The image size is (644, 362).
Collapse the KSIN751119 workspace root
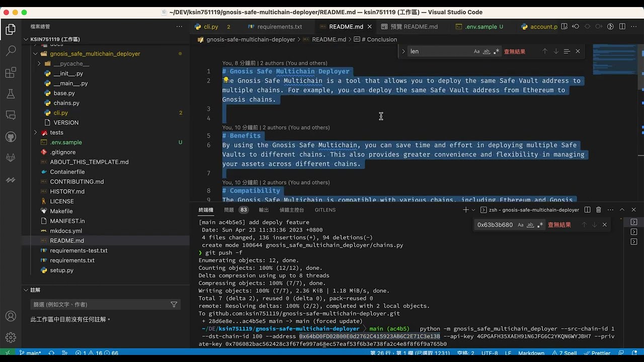[x=26, y=39]
